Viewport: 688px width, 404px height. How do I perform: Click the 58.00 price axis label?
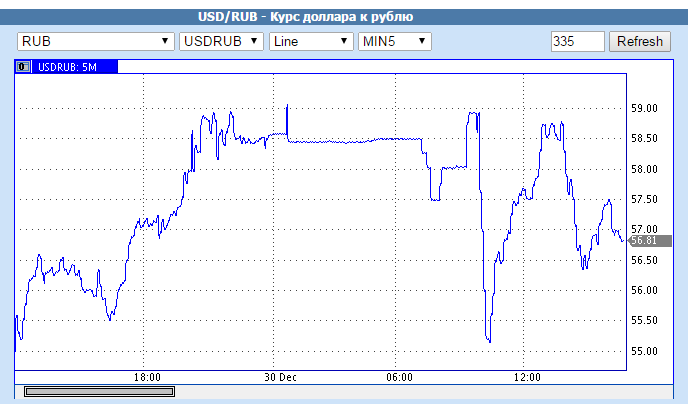(x=644, y=169)
